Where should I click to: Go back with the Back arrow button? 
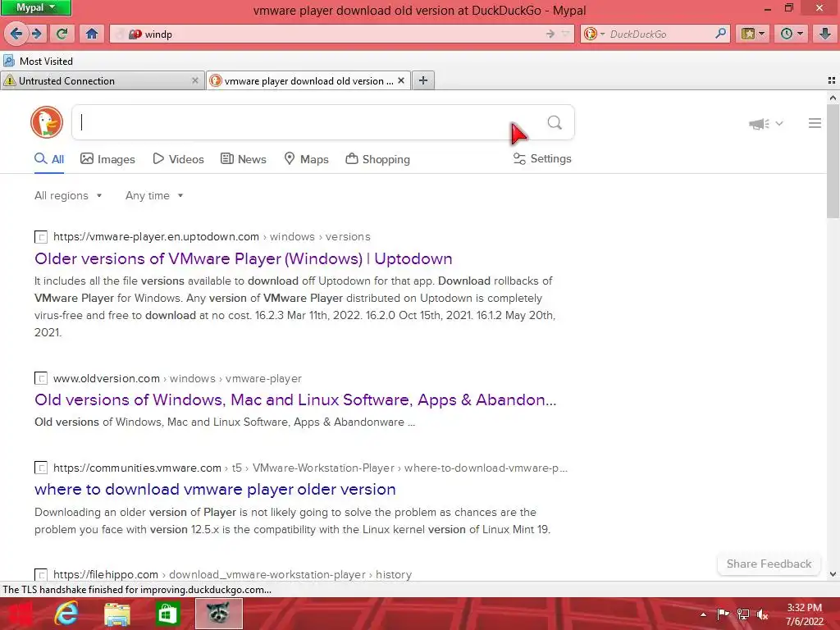[16, 34]
